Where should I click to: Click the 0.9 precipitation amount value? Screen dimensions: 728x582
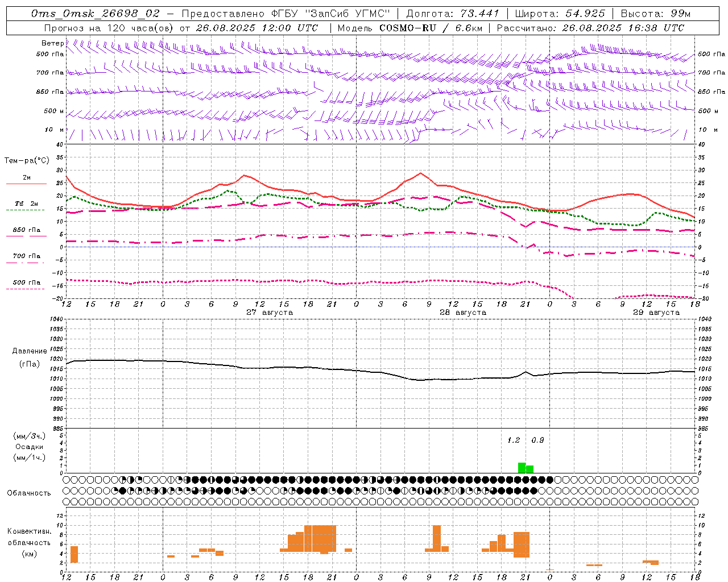(537, 440)
